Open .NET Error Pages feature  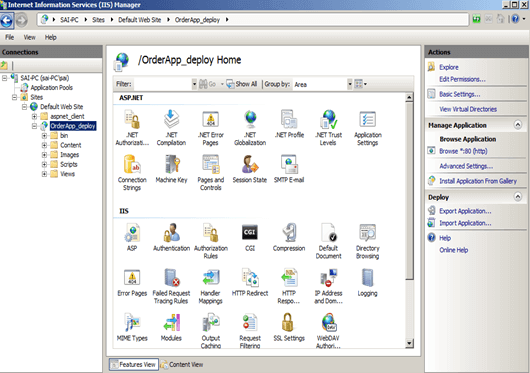coord(211,128)
